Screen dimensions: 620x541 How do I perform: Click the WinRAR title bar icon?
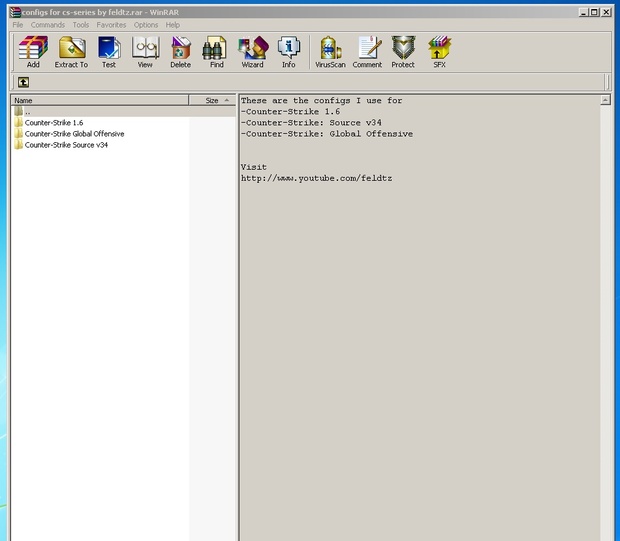15,12
